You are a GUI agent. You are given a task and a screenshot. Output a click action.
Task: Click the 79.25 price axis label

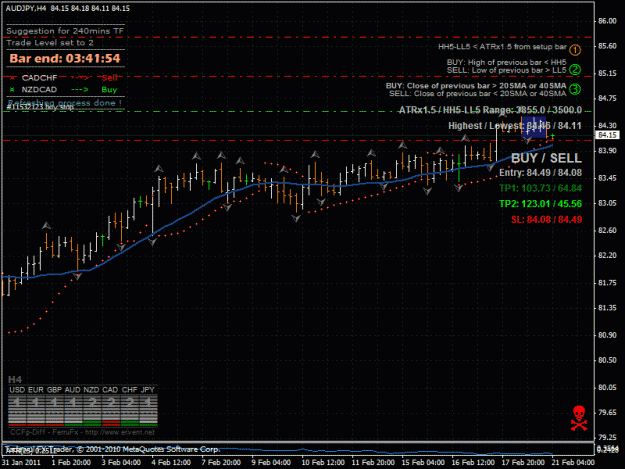click(607, 437)
